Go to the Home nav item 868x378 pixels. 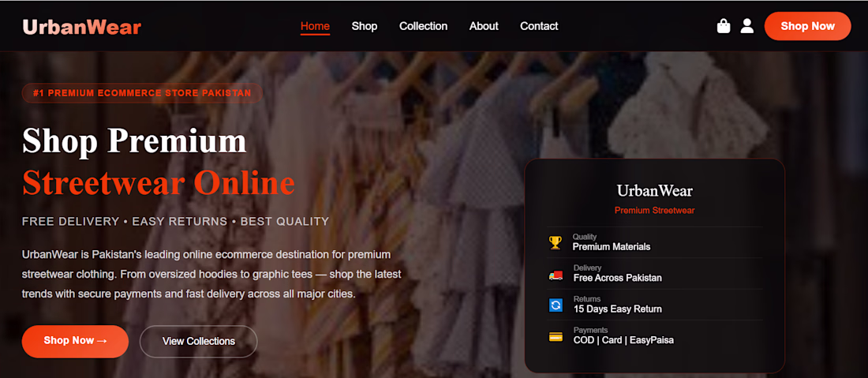pos(315,26)
